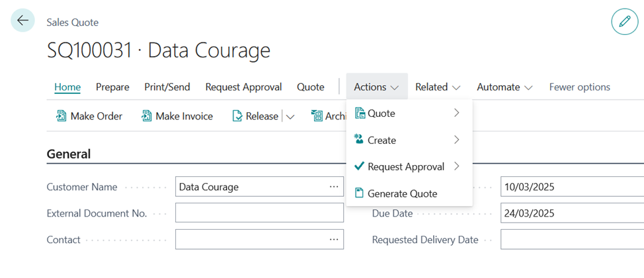Click the External Document No. field
Image resolution: width=644 pixels, height=278 pixels.
[x=259, y=213]
